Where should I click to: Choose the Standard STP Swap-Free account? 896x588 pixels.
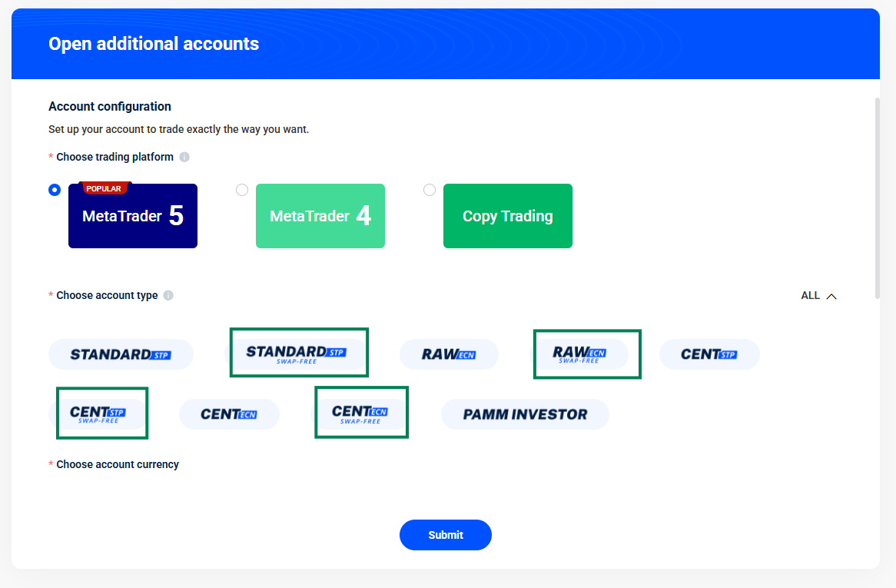point(297,354)
